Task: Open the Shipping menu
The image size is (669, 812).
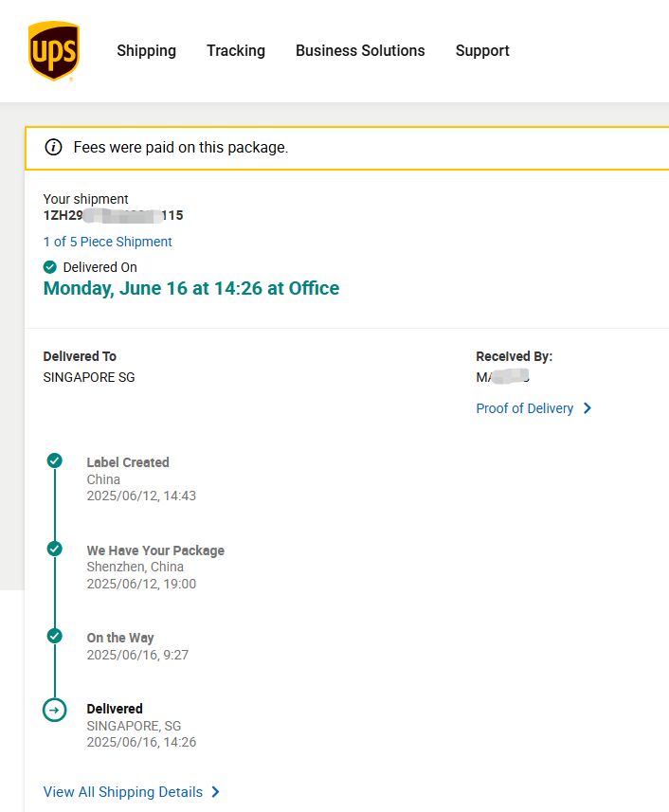Action: (x=146, y=51)
